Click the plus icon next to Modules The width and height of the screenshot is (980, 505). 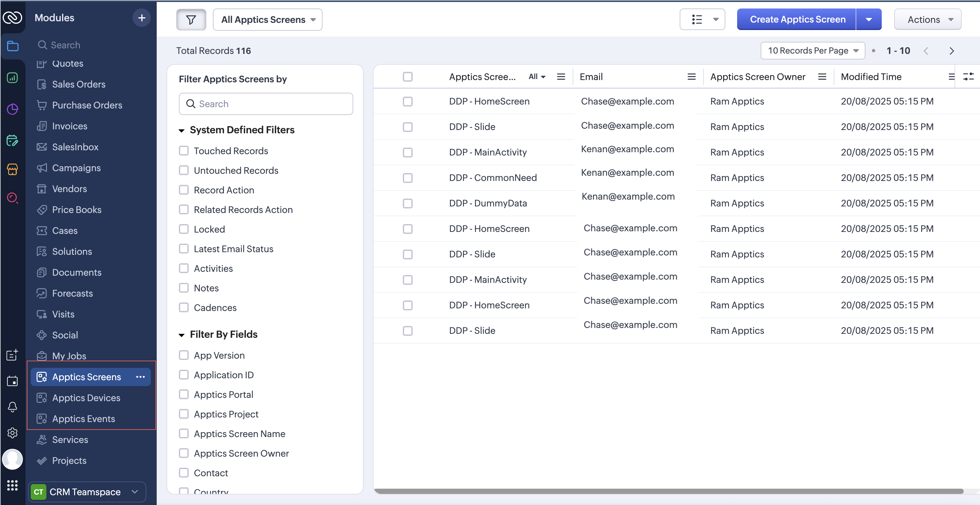142,18
